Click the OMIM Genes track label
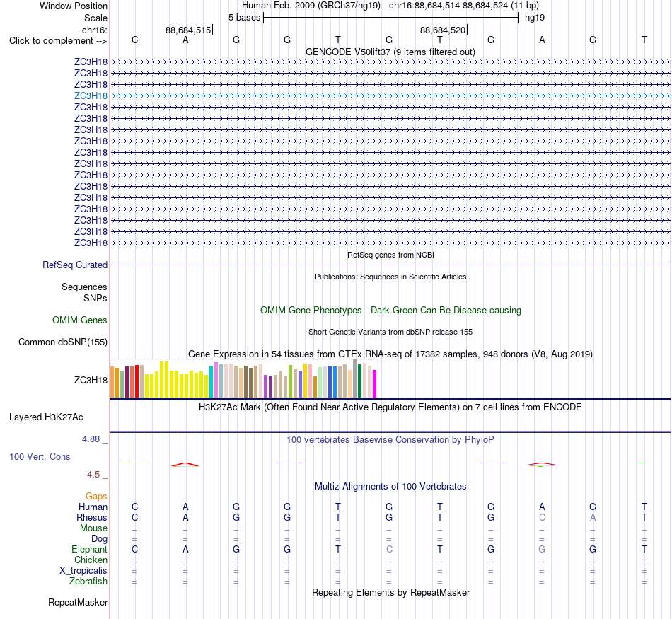Image resolution: width=672 pixels, height=619 pixels. pos(80,320)
